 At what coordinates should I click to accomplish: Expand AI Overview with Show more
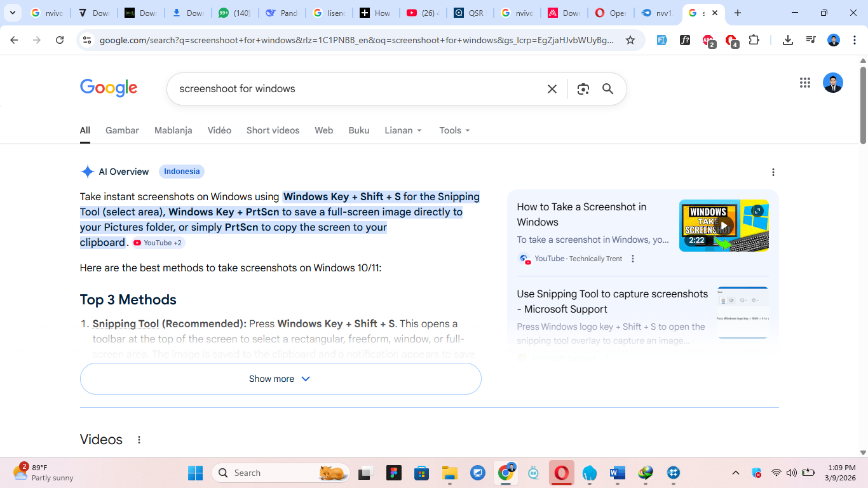coord(280,379)
